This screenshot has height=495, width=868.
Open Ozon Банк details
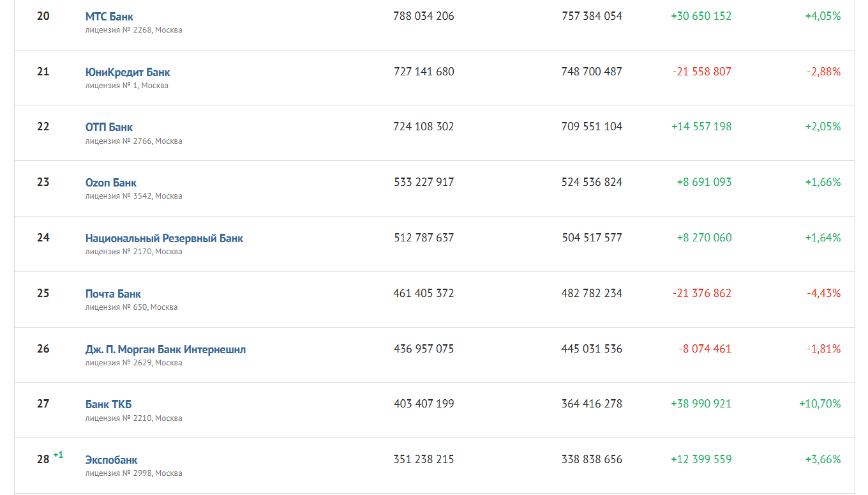(x=111, y=183)
